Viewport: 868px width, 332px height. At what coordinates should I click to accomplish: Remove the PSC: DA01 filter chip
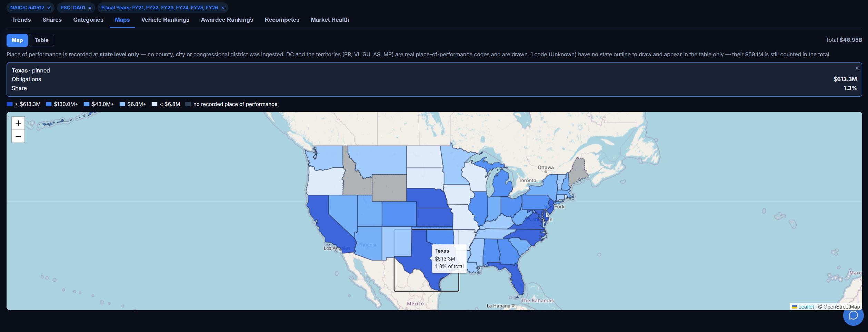pos(90,8)
